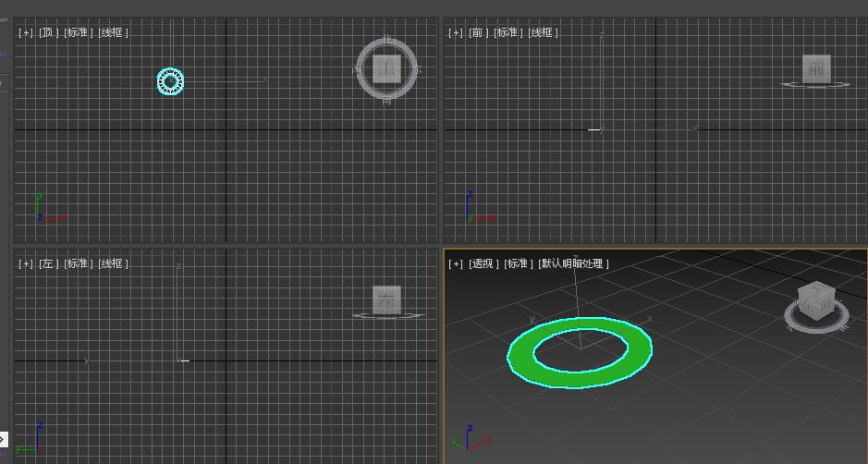This screenshot has height=464, width=868.
Task: Click [默认明暗处理] shading label in Perspective viewport
Action: pos(573,263)
